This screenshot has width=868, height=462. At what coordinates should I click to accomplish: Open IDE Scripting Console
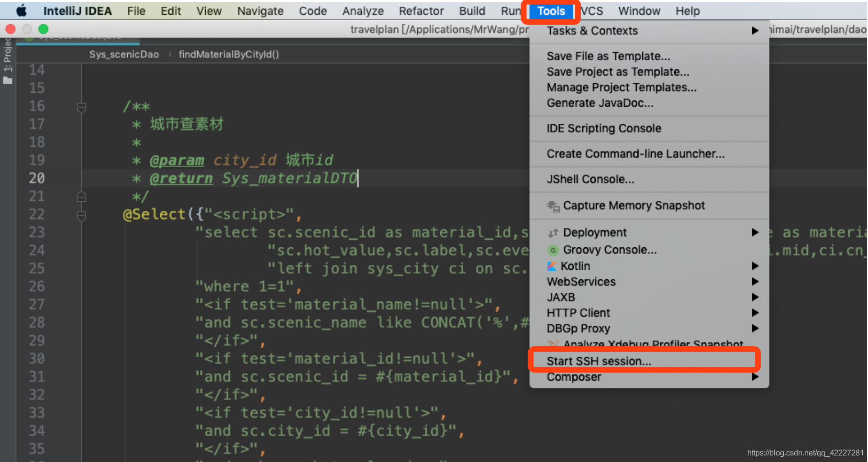tap(649, 128)
